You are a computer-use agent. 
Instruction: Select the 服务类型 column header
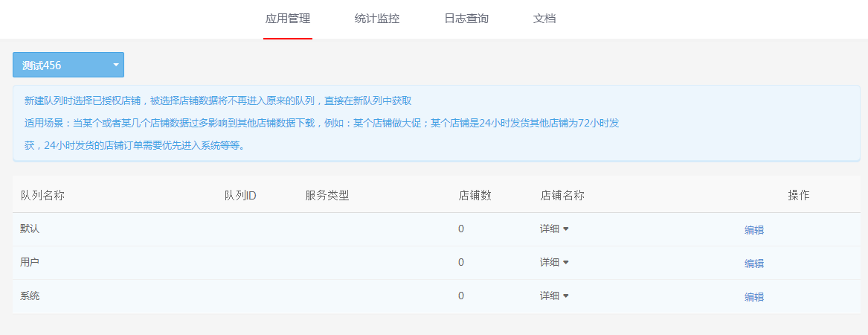pyautogui.click(x=327, y=196)
